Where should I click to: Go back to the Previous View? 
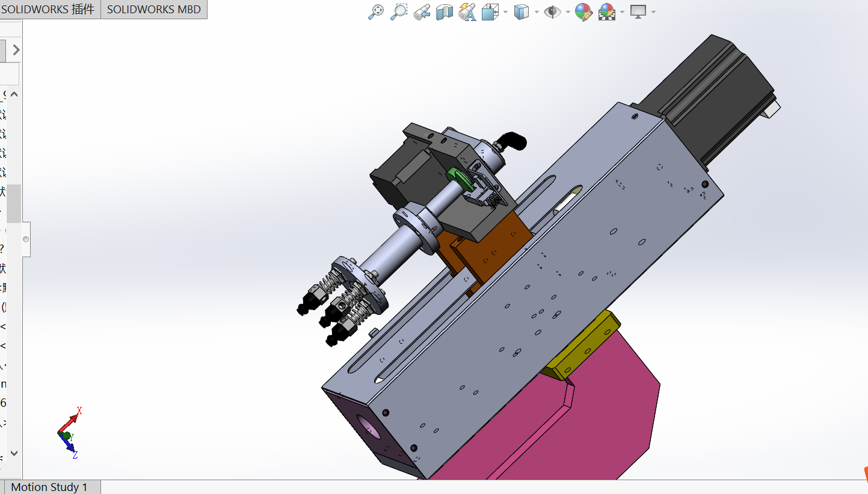click(x=422, y=12)
